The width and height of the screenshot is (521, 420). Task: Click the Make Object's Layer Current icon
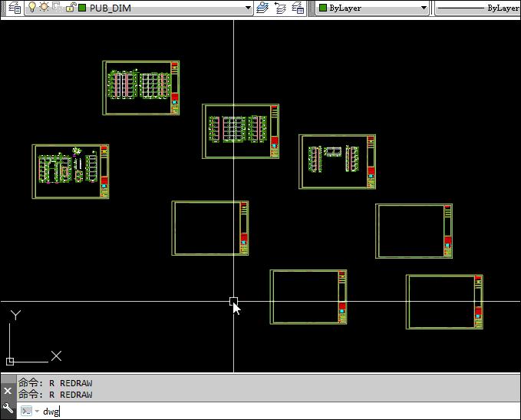[x=262, y=8]
